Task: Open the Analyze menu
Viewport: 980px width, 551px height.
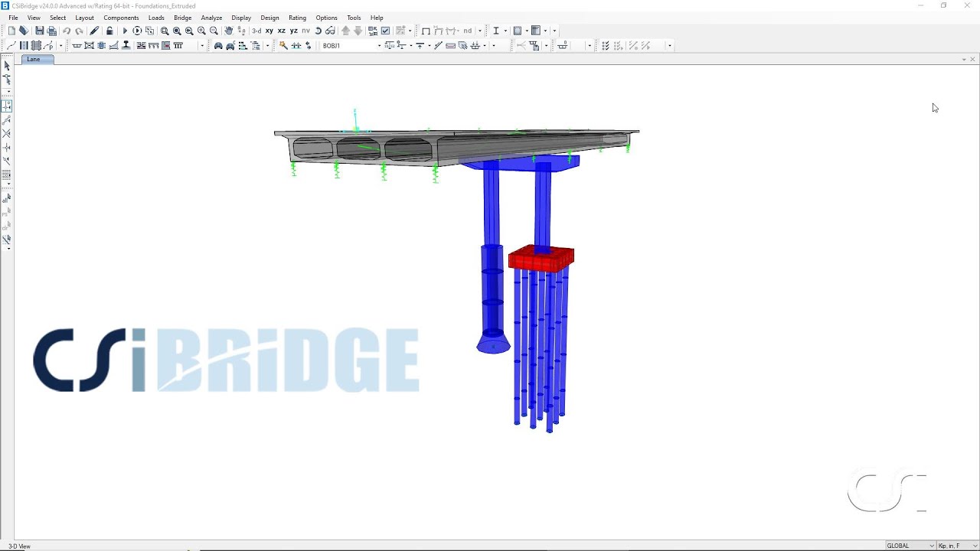Action: point(211,18)
